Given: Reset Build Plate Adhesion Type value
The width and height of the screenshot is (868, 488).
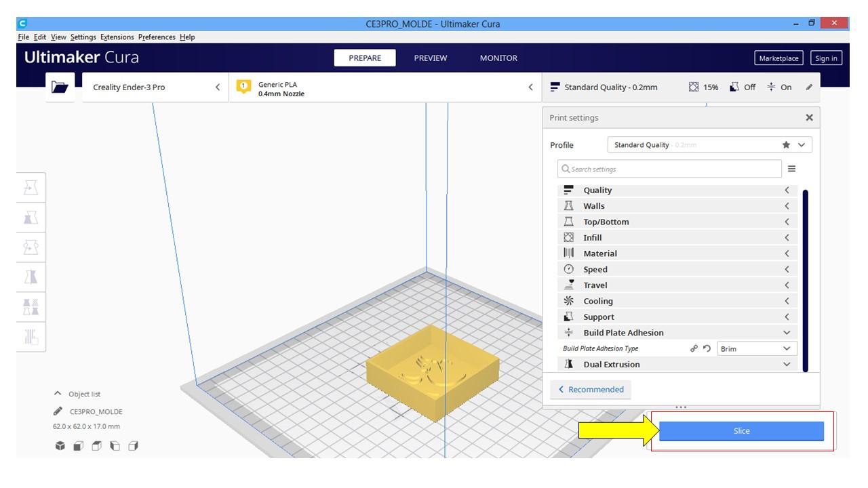Looking at the screenshot, I should (x=707, y=348).
